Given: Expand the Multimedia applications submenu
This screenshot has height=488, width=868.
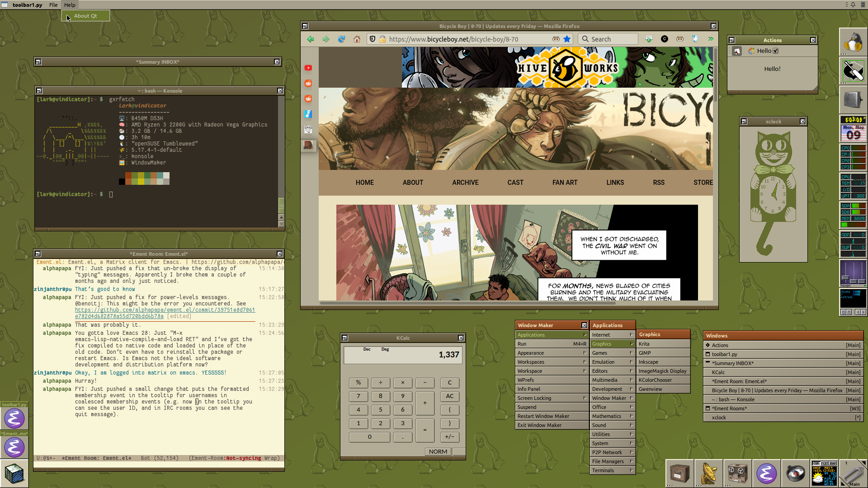Looking at the screenshot, I should (x=613, y=380).
